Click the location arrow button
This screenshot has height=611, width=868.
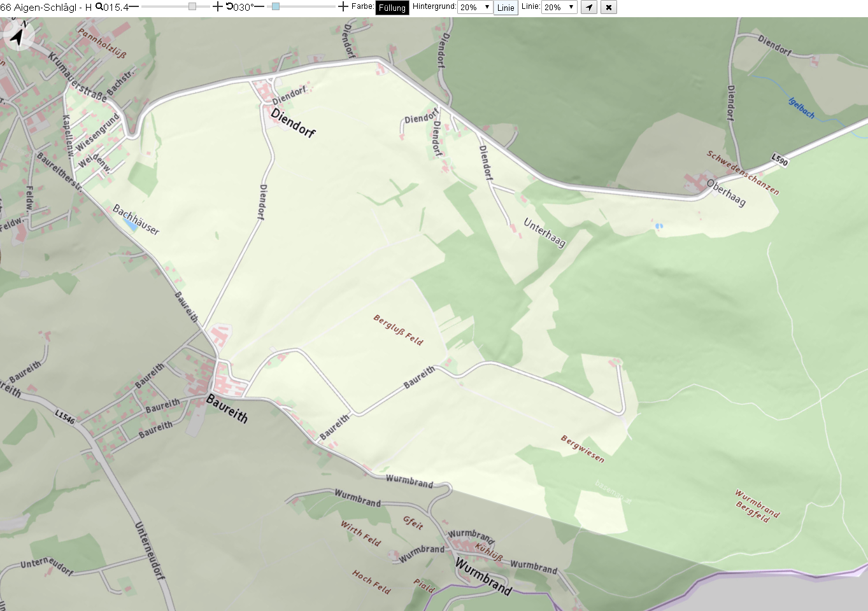pyautogui.click(x=589, y=7)
